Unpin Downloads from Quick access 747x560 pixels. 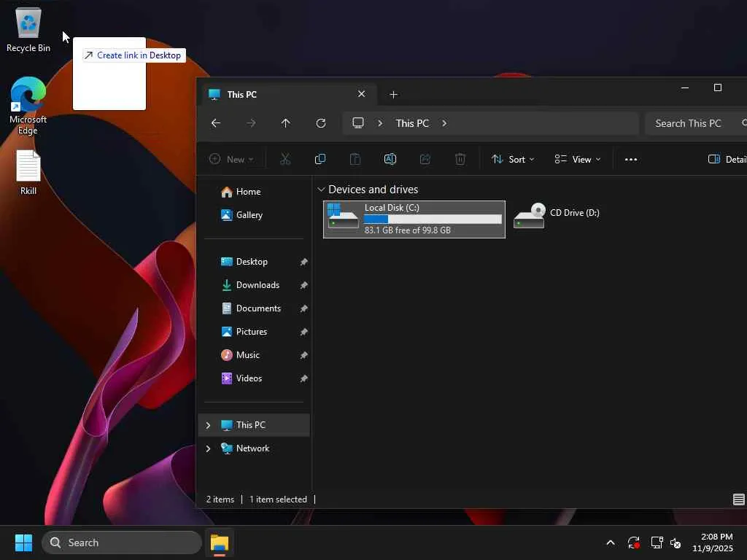(303, 285)
